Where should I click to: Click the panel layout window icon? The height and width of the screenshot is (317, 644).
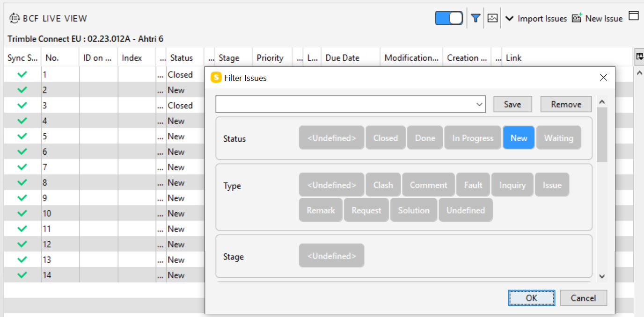click(x=633, y=16)
